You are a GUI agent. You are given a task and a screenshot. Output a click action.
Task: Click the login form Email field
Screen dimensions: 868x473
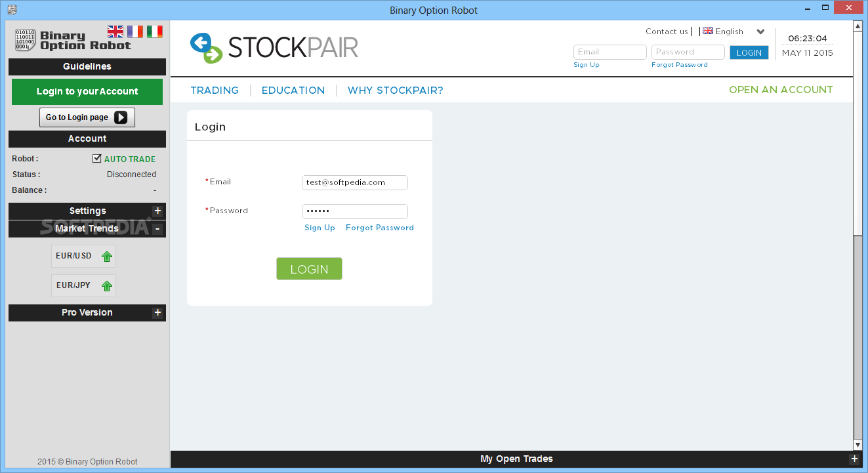(355, 182)
